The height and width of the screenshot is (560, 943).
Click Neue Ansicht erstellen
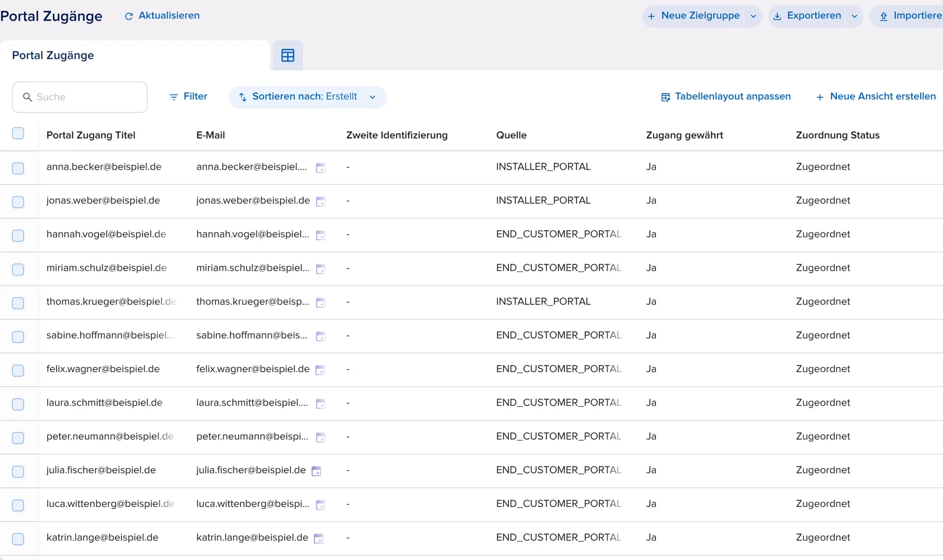(876, 97)
